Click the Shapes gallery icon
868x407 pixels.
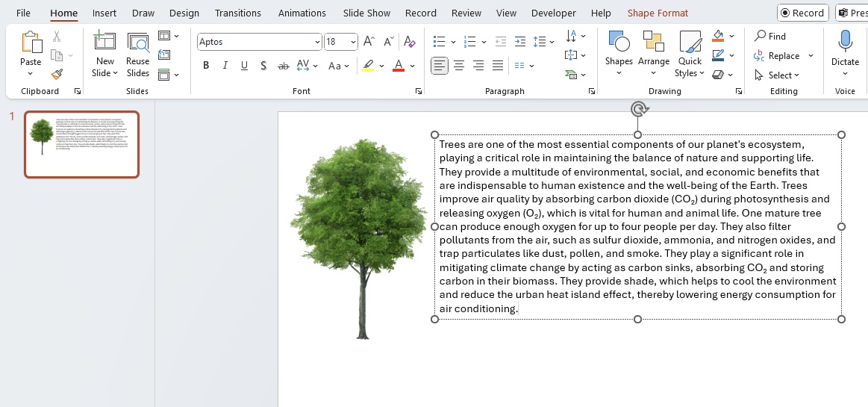click(619, 42)
